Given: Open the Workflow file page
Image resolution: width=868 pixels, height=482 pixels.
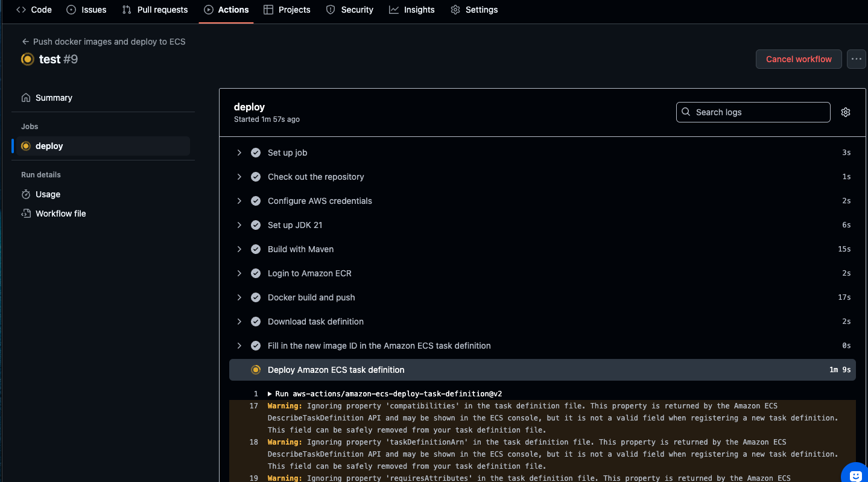Looking at the screenshot, I should click(60, 213).
